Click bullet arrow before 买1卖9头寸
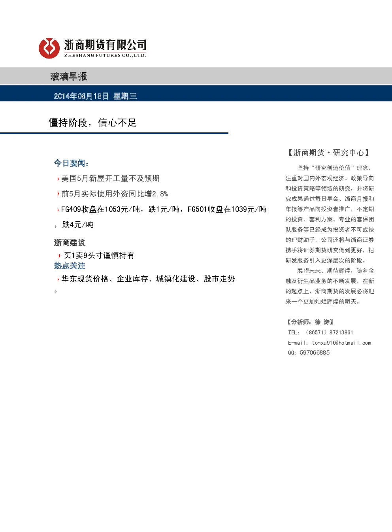The image size is (392, 532). (59, 256)
